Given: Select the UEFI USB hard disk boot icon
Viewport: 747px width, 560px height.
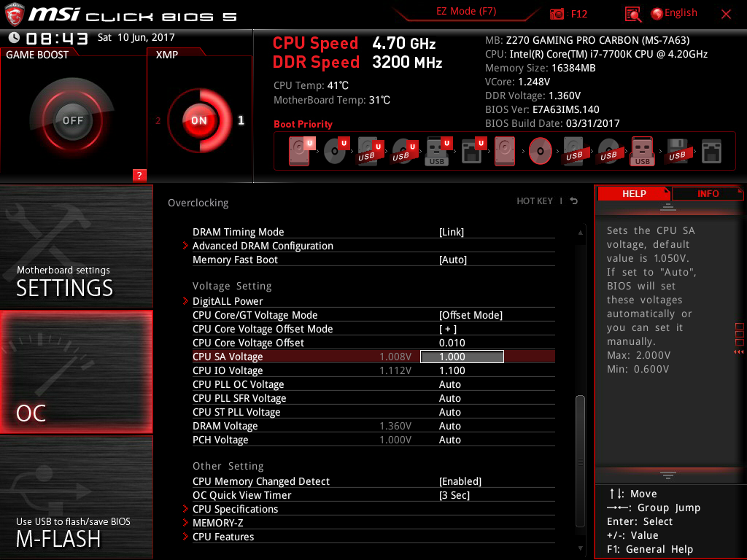Looking at the screenshot, I should [x=370, y=151].
